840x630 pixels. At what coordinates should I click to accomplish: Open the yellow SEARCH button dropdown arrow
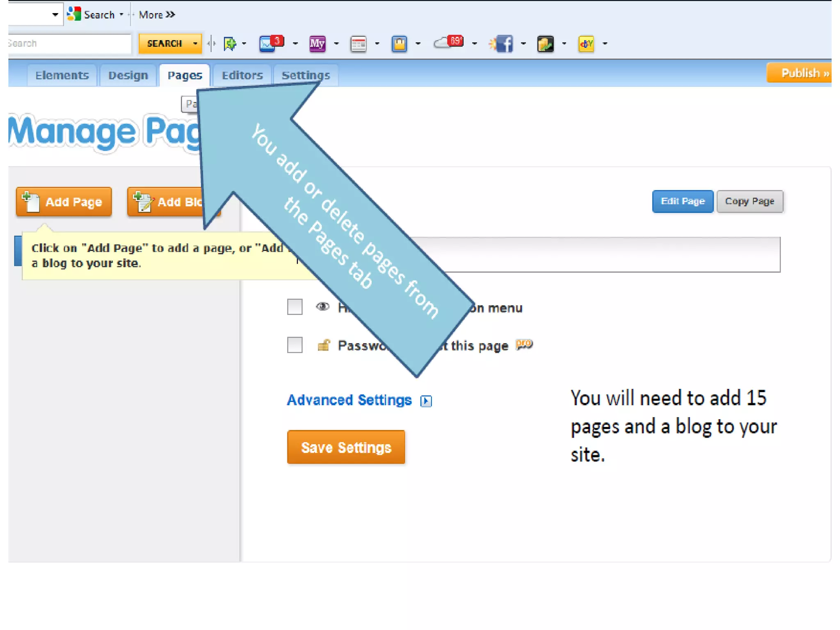pyautogui.click(x=195, y=43)
